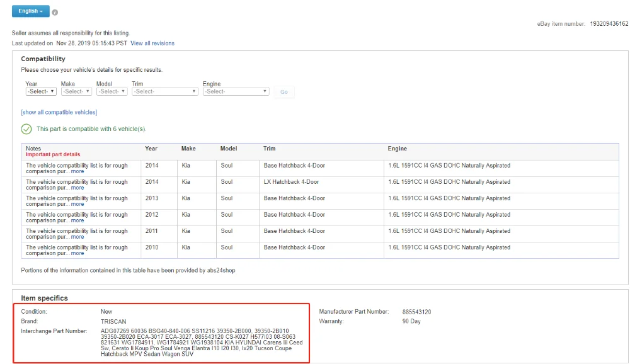This screenshot has height=364, width=630.
Task: Open the Make select dropdown
Action: (76, 91)
